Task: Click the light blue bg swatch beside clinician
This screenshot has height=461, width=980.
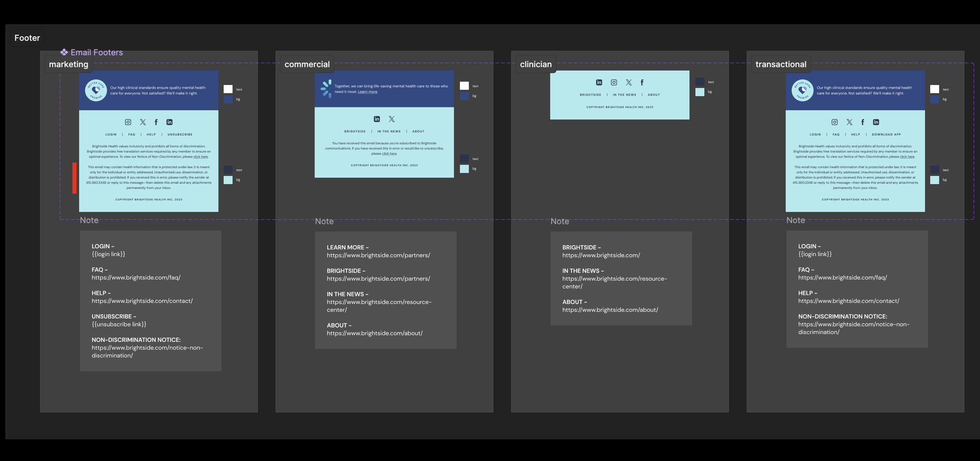Action: coord(700,92)
